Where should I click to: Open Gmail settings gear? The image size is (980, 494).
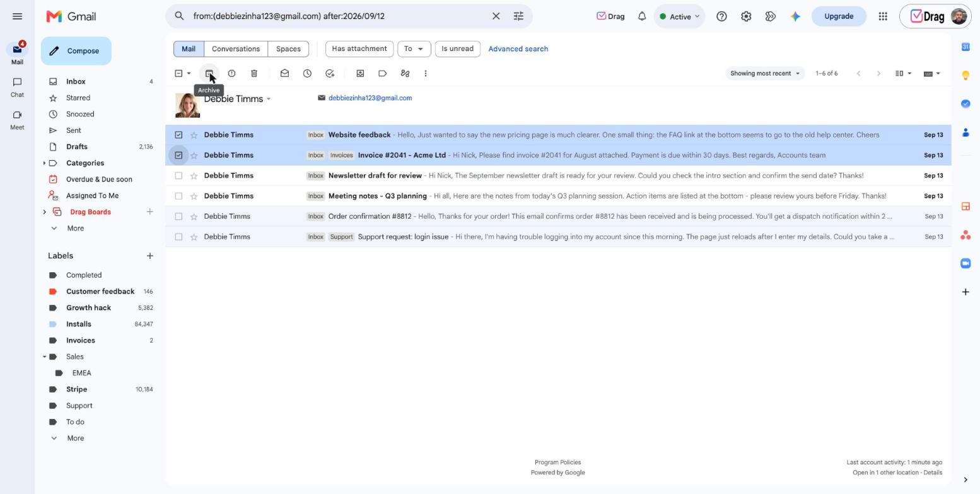click(746, 16)
